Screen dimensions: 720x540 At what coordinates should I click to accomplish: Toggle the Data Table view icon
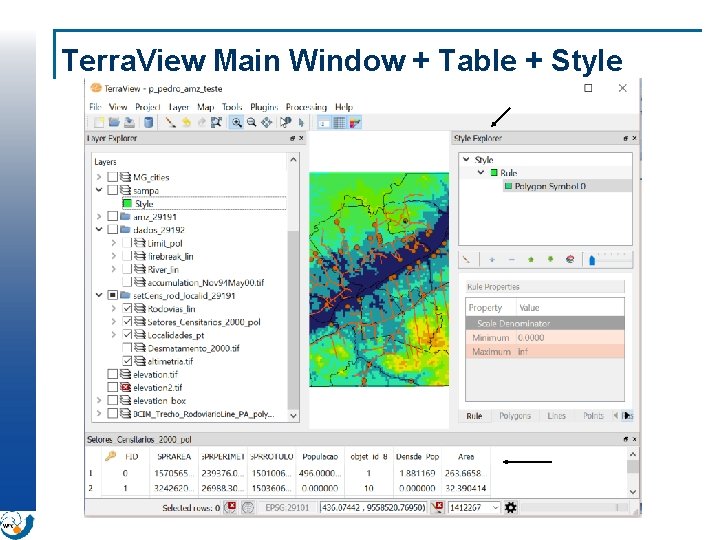[x=339, y=123]
